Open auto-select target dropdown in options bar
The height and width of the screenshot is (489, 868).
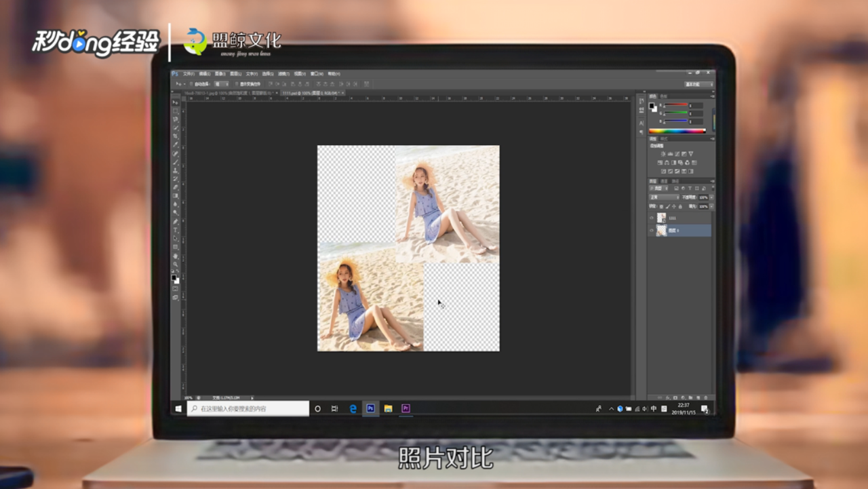coord(221,83)
